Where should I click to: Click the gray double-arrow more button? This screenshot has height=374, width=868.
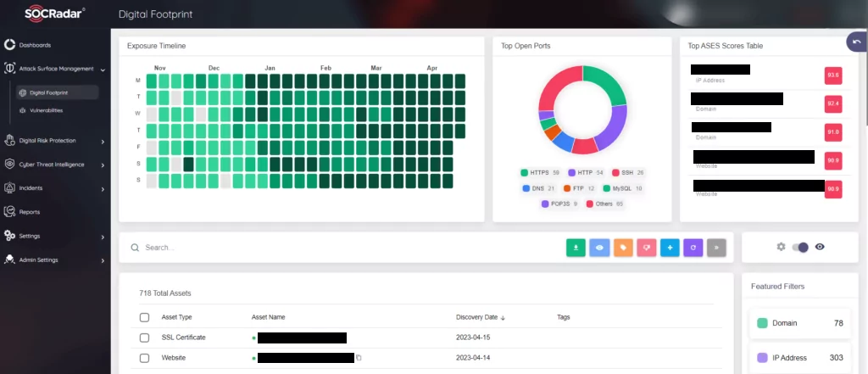pyautogui.click(x=716, y=248)
